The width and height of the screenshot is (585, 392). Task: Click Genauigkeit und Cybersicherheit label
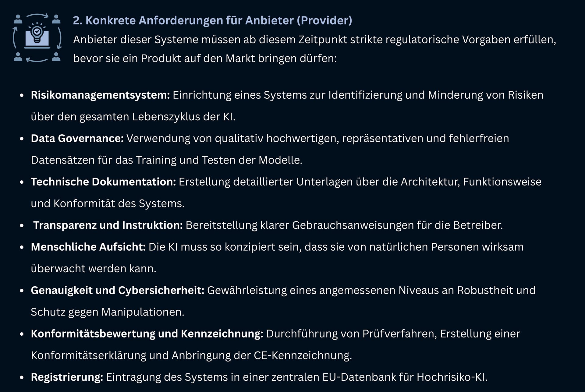118,291
